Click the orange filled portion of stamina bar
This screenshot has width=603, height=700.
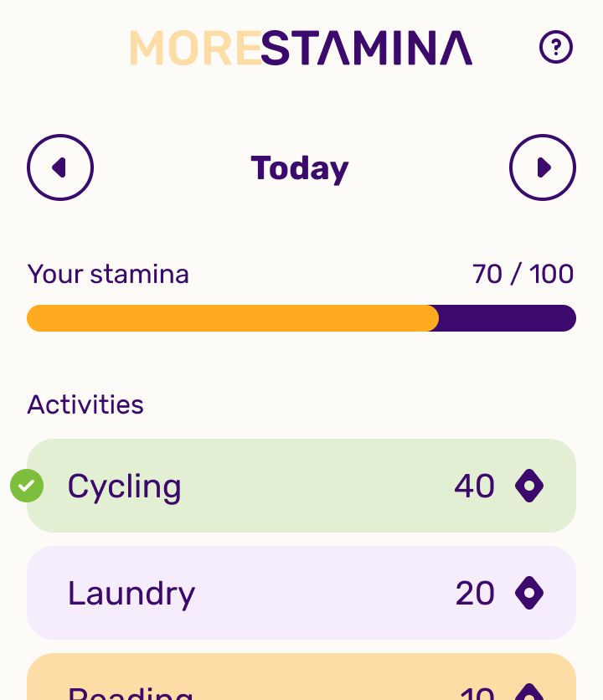pyautogui.click(x=233, y=318)
